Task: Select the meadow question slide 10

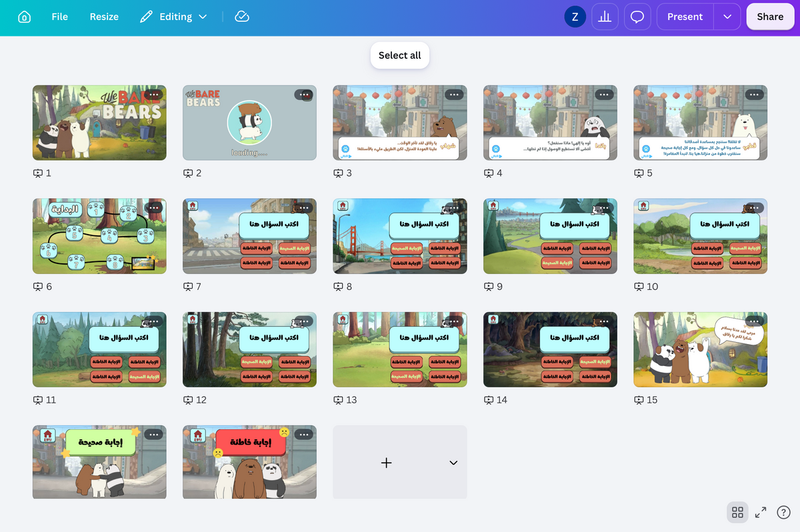Action: click(x=701, y=236)
